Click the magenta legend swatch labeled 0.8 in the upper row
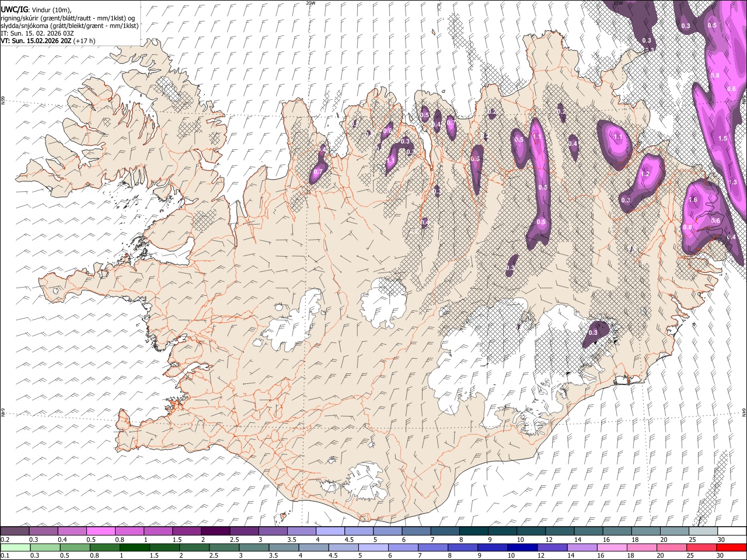747x560 pixels. coord(130,531)
